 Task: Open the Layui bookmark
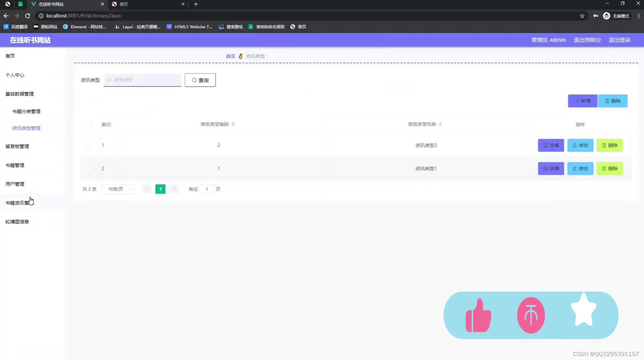137,27
